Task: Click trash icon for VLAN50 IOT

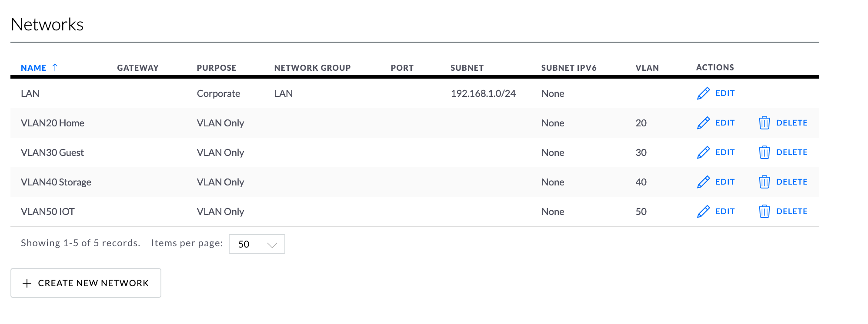Action: [765, 212]
